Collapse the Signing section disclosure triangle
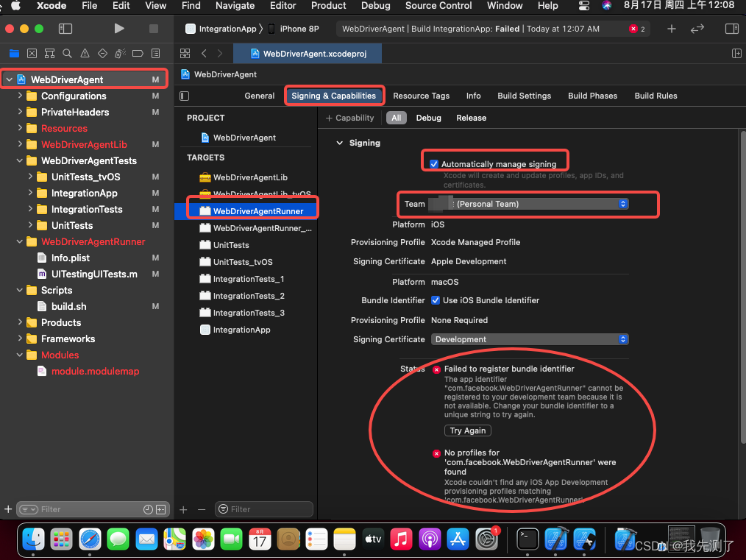The width and height of the screenshot is (746, 560). coord(339,143)
